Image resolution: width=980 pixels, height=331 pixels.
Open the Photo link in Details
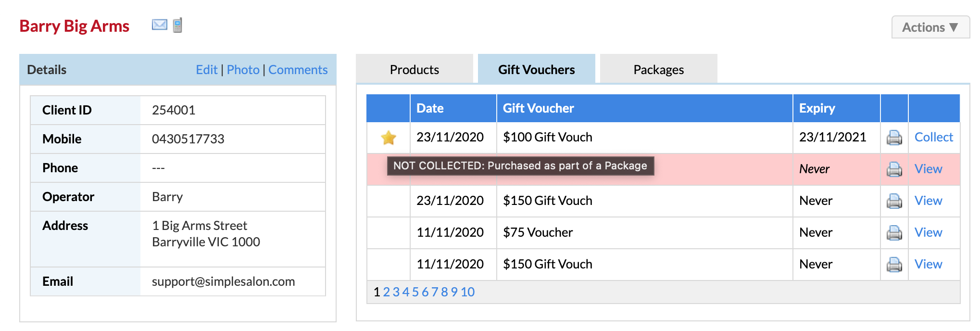coord(243,70)
